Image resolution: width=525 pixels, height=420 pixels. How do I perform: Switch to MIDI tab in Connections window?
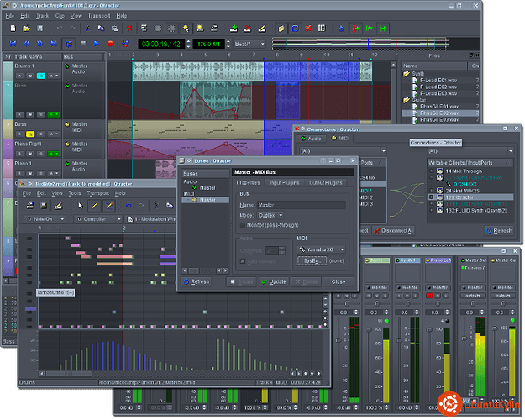pyautogui.click(x=343, y=137)
